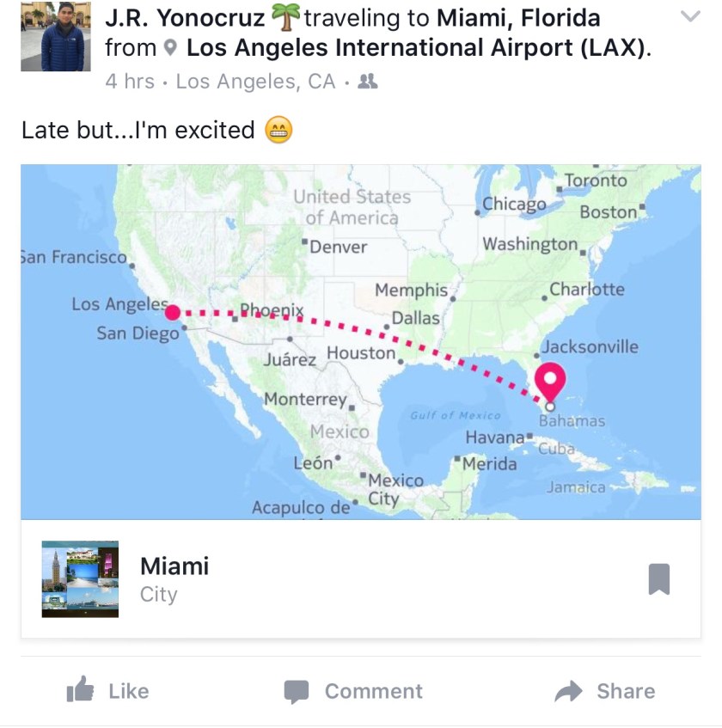Tap the pink destination pin on map
Viewport: 722px width, 728px height.
coord(550,380)
